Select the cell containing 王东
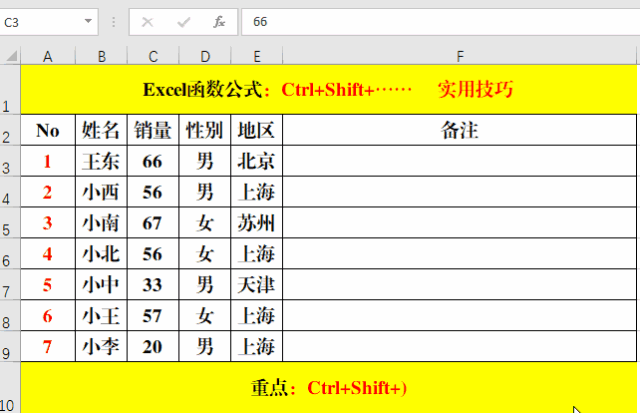This screenshot has width=640, height=413. pyautogui.click(x=101, y=161)
